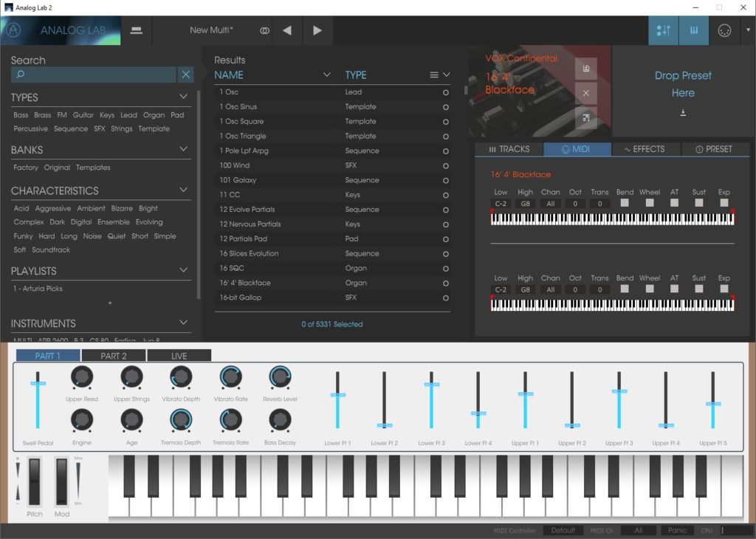Click the search magnifier icon
This screenshot has height=539, width=756.
click(x=20, y=75)
